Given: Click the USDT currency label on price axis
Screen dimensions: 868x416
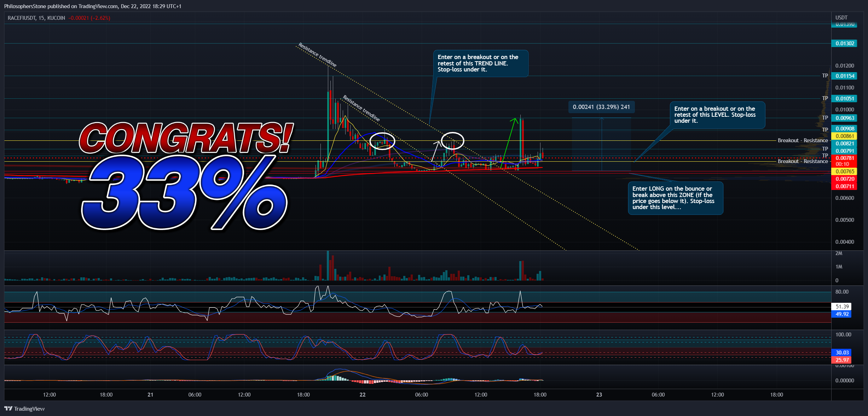Looking at the screenshot, I should [x=841, y=17].
